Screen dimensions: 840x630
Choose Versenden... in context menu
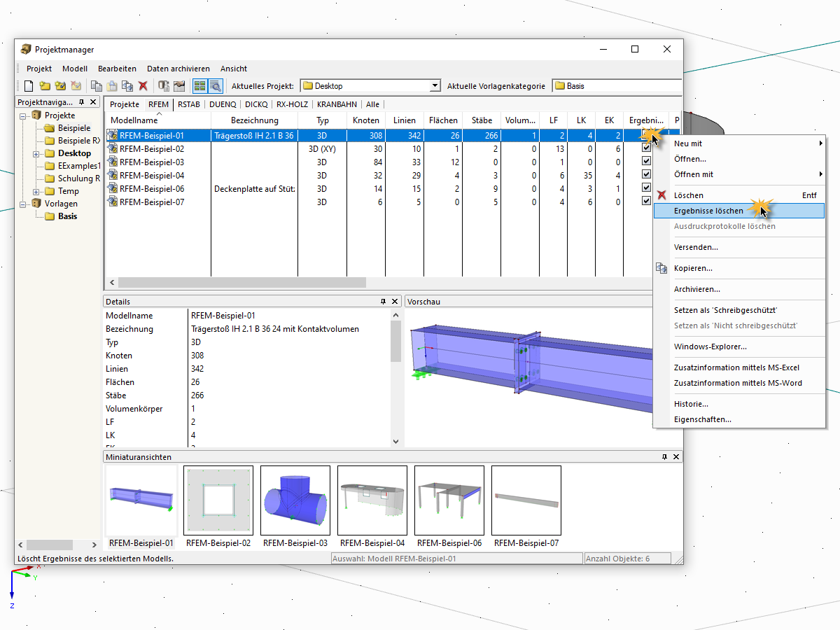[738, 247]
